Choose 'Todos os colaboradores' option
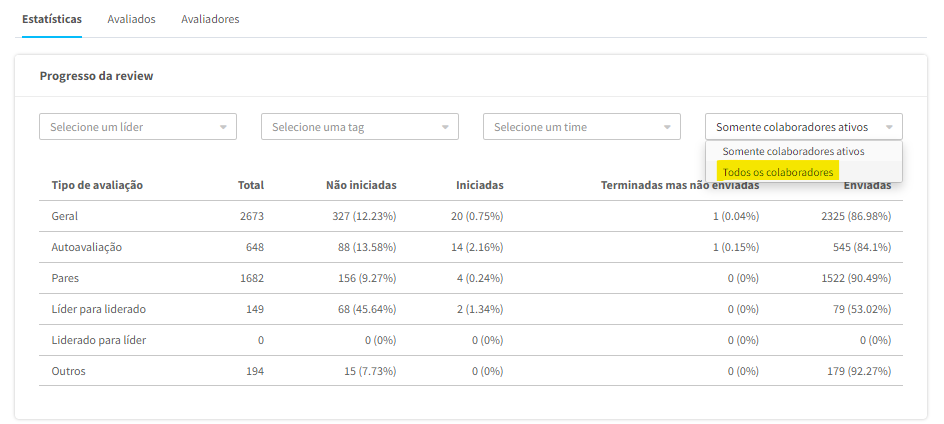The image size is (944, 424). pos(778,173)
